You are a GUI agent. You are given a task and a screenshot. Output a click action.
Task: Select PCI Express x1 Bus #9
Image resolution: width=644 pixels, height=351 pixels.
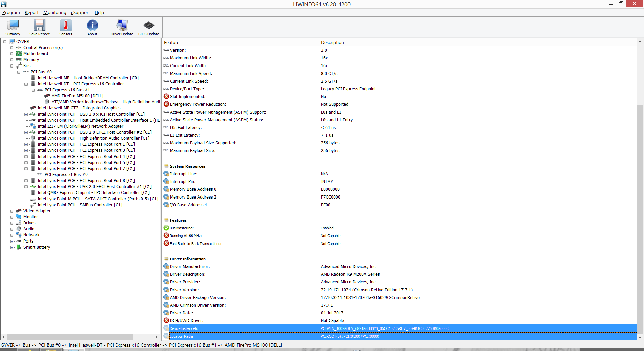(66, 174)
